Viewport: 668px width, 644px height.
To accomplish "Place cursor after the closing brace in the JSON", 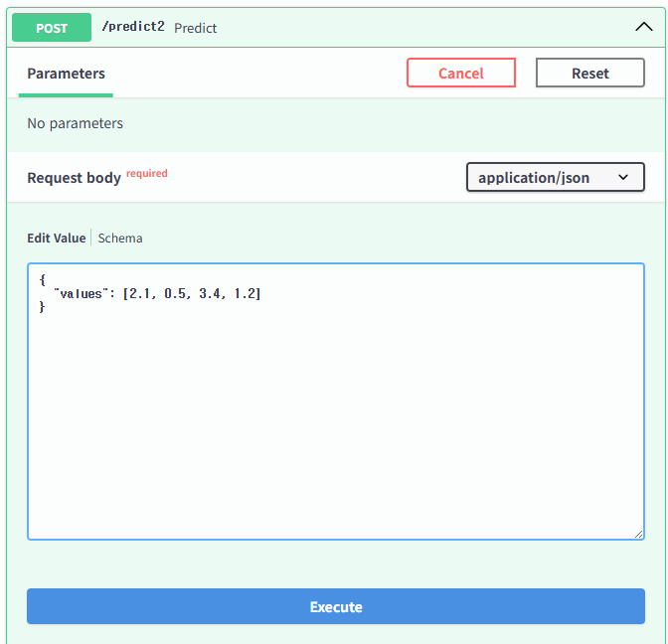I will pyautogui.click(x=48, y=308).
